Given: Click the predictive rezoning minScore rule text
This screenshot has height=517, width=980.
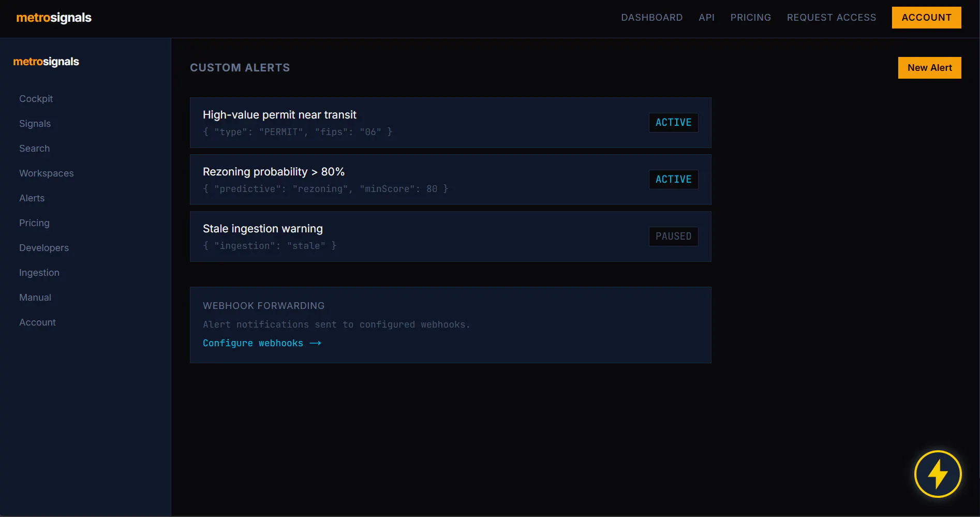Looking at the screenshot, I should (325, 189).
